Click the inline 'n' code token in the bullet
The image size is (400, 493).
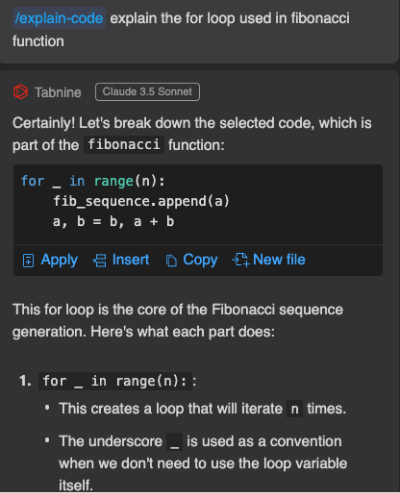pyautogui.click(x=295, y=409)
